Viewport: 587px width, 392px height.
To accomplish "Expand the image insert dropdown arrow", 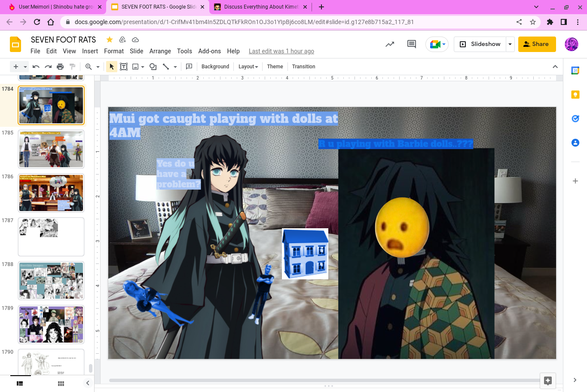I will coord(143,67).
